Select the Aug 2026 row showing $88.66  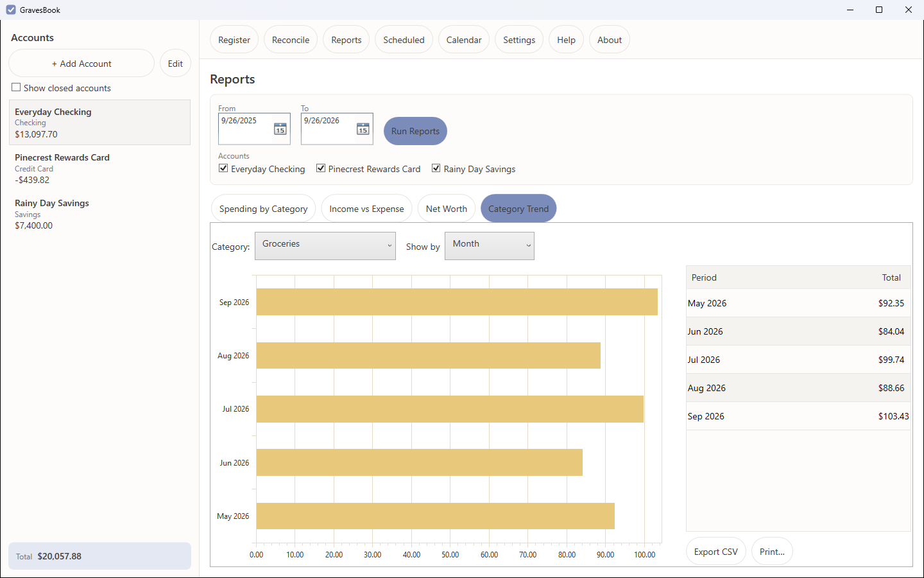click(798, 388)
